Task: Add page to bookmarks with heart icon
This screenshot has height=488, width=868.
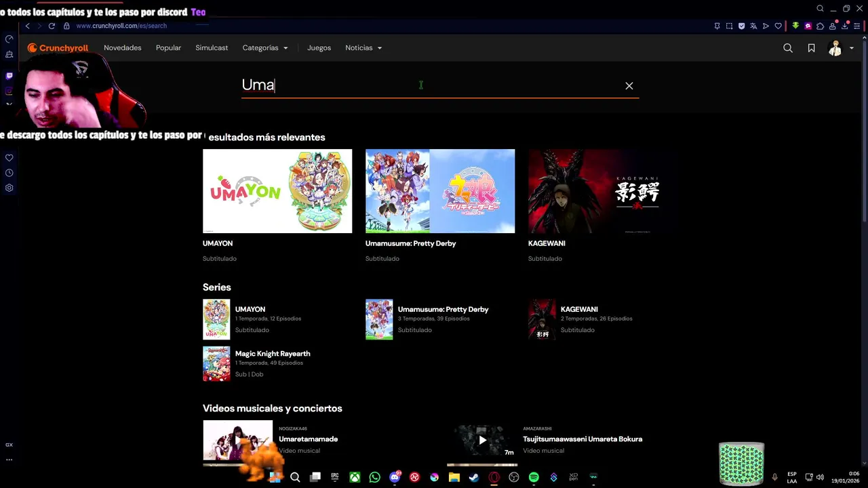Action: click(x=778, y=26)
